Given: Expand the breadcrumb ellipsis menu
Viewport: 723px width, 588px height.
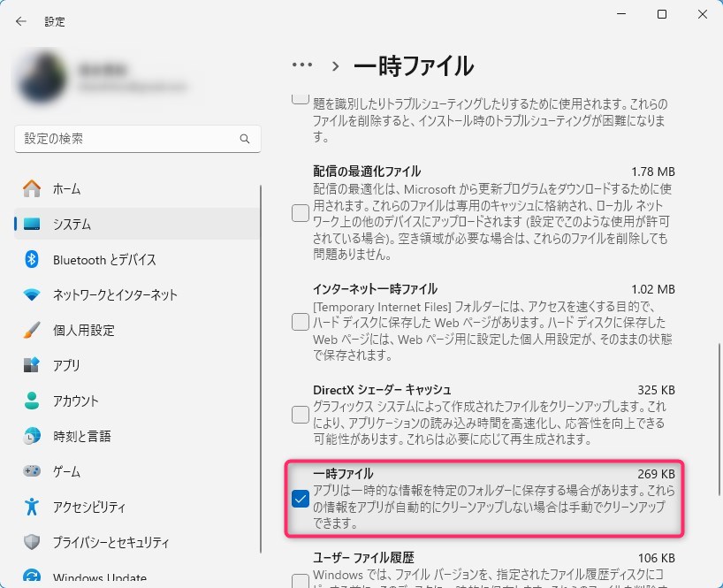Looking at the screenshot, I should tap(302, 65).
